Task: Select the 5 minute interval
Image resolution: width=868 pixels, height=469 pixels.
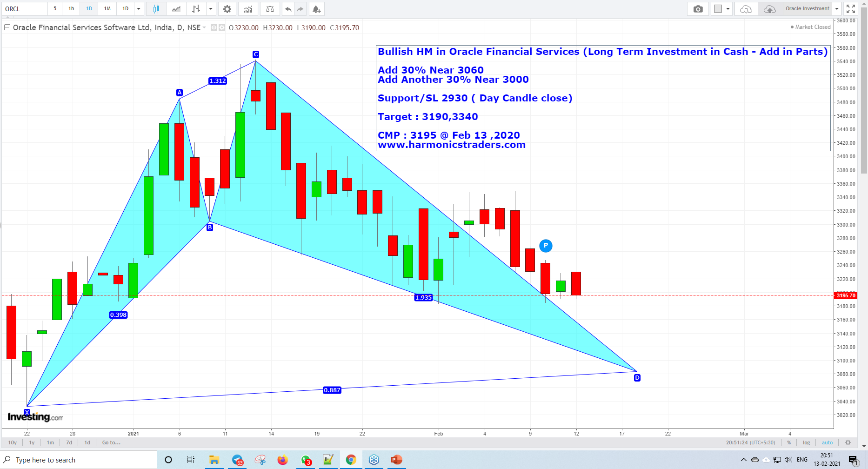Action: [55, 9]
